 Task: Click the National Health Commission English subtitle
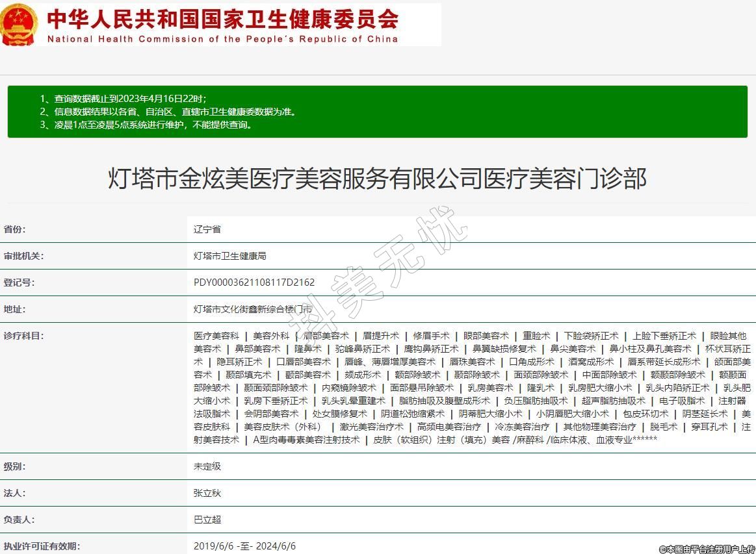222,39
